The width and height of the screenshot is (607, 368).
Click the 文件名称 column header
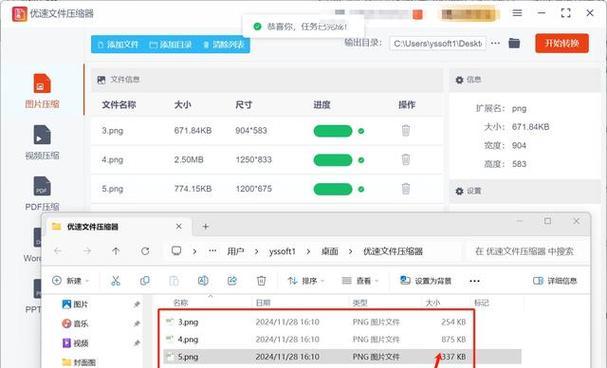pyautogui.click(x=119, y=105)
